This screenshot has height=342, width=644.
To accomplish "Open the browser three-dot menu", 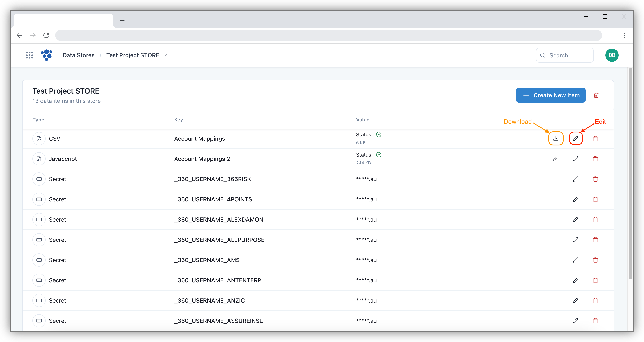I will tap(624, 35).
